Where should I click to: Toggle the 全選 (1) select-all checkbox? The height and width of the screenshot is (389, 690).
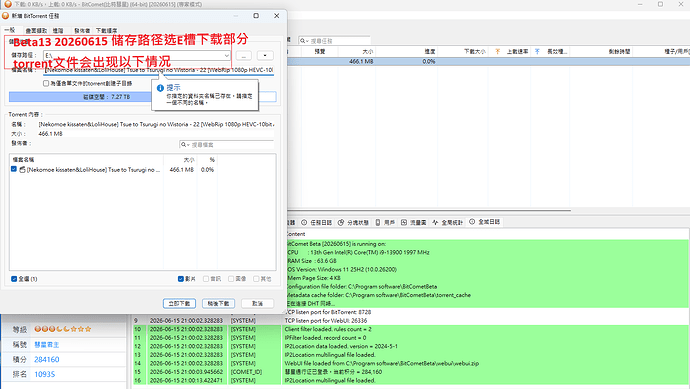tap(14, 279)
